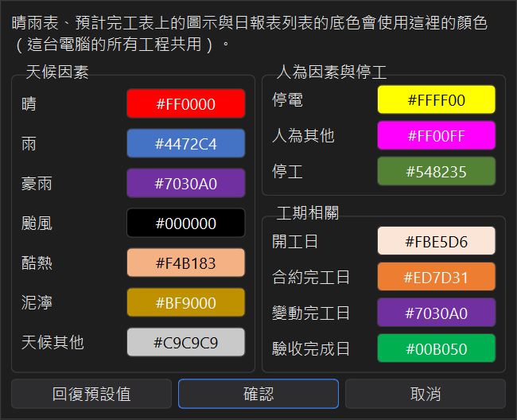
Task: Select the 颱風 black color swatch
Action: (x=185, y=223)
